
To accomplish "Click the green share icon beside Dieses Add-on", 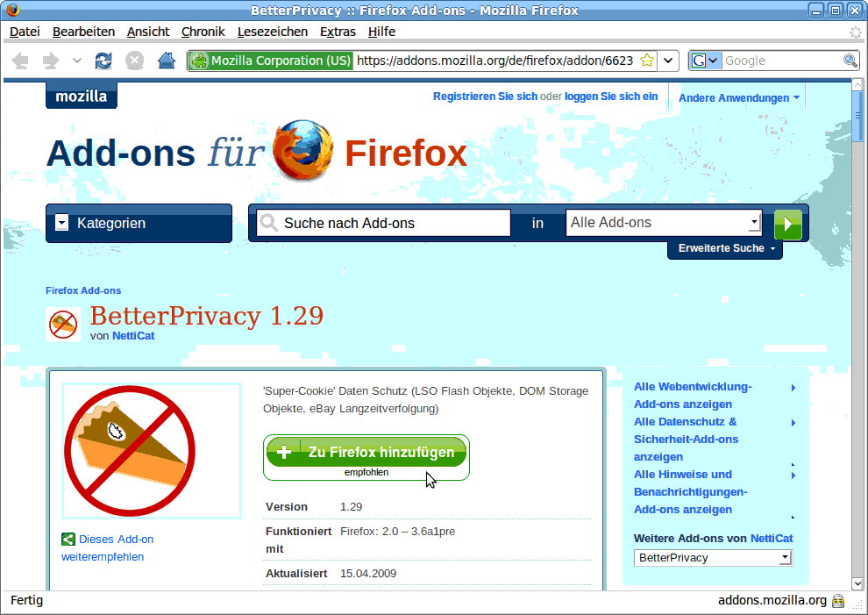I will (x=68, y=539).
